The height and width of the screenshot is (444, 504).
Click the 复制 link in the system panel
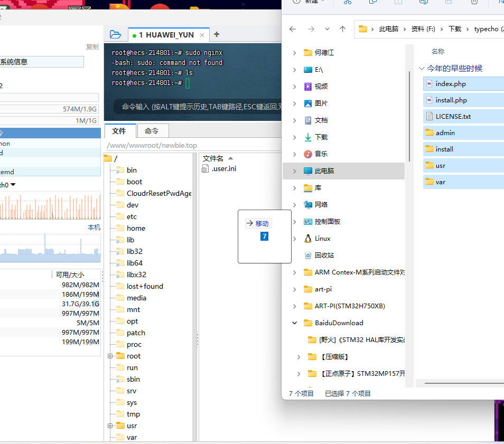pyautogui.click(x=92, y=47)
